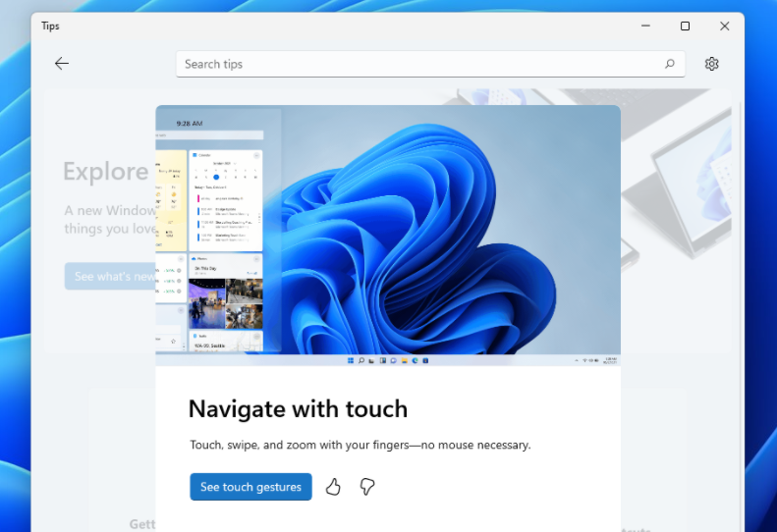Screen dimensions: 777x532
Task: Click the search magnifier icon
Action: [x=670, y=64]
